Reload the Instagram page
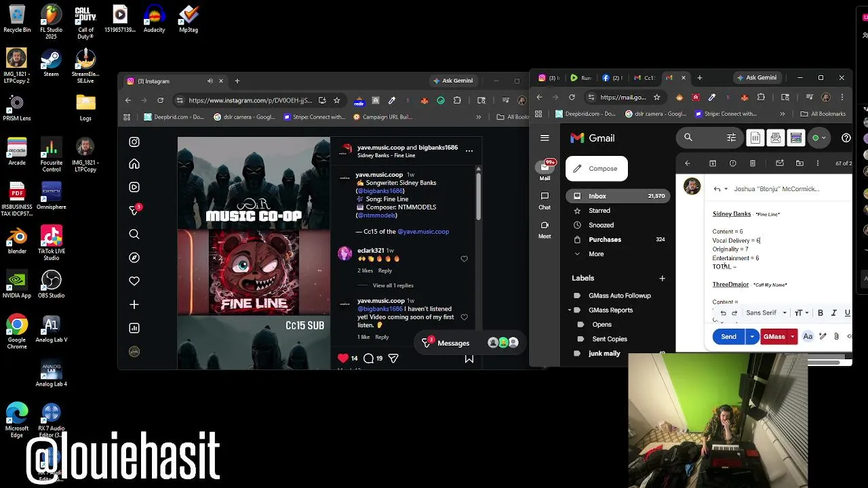The width and height of the screenshot is (868, 488). tap(160, 100)
